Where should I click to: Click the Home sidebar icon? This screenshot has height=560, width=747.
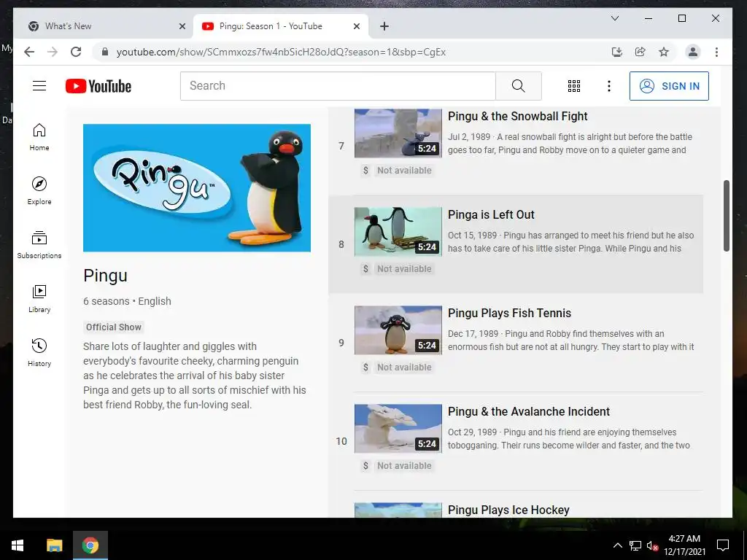[x=39, y=136]
